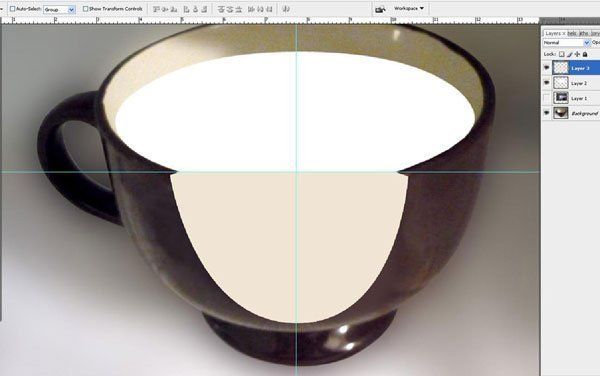Click the Align left edges icon

187,9
